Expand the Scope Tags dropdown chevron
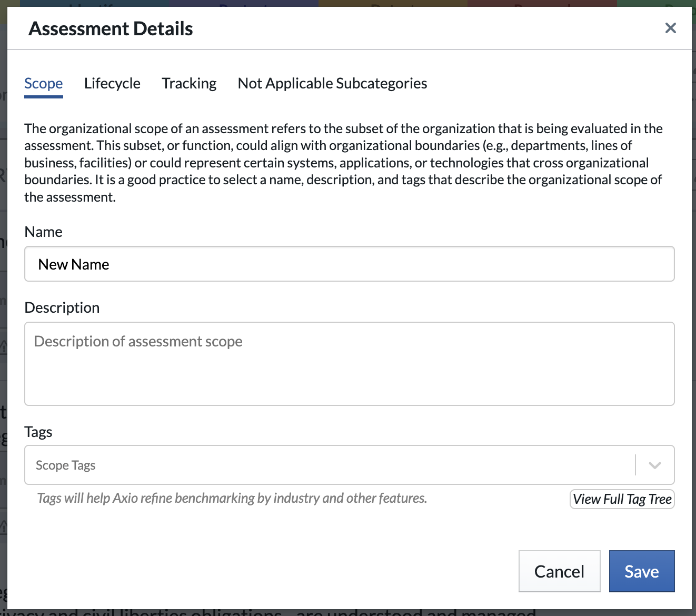The width and height of the screenshot is (696, 616). tap(654, 465)
